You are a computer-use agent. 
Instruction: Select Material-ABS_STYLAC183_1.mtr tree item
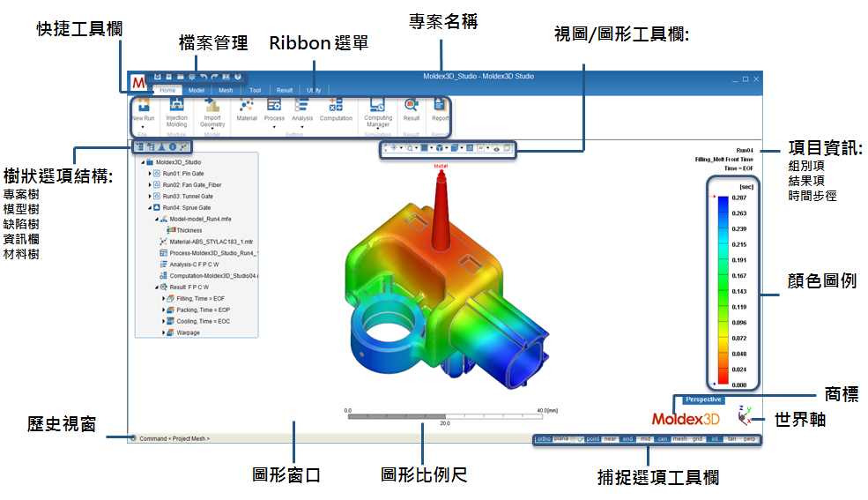[x=207, y=242]
